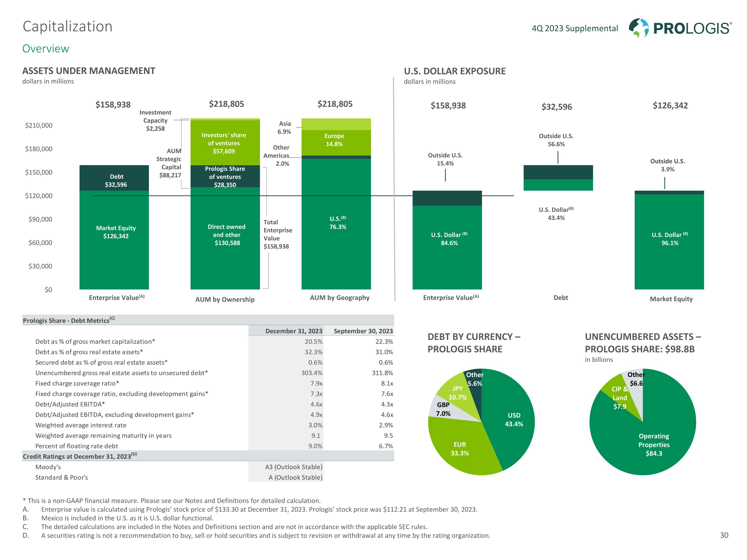The image size is (747, 560).
Task: Select Moody's A3 (Outlook Stable) rating cell
Action: 294,467
